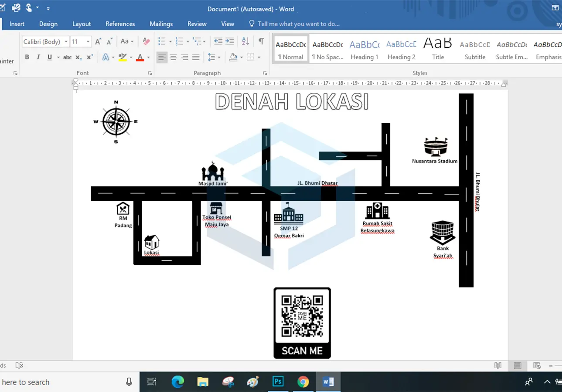Switch to the Layout tab
562x392 pixels.
pos(82,24)
